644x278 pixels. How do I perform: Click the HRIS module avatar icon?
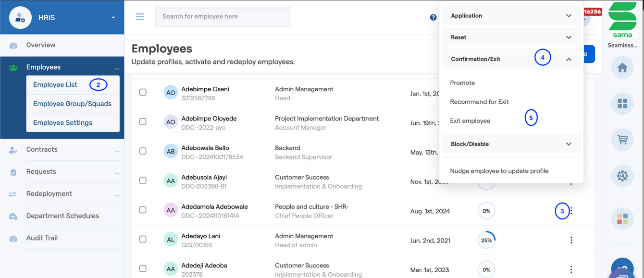(x=20, y=18)
